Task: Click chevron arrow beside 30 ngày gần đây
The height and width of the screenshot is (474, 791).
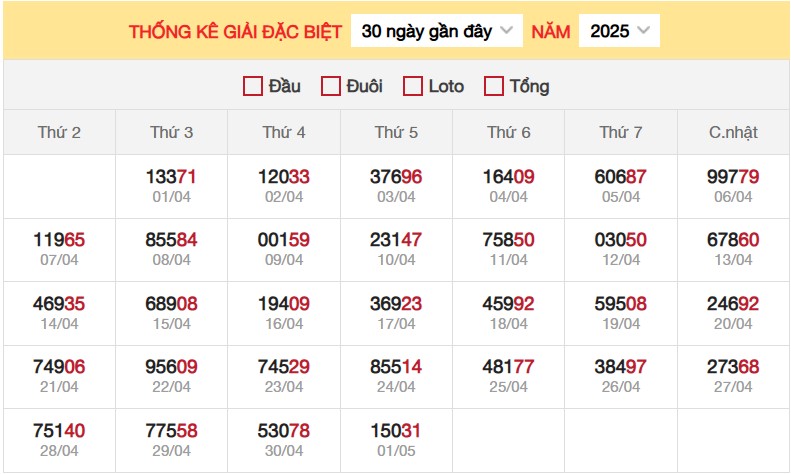Action: (506, 30)
